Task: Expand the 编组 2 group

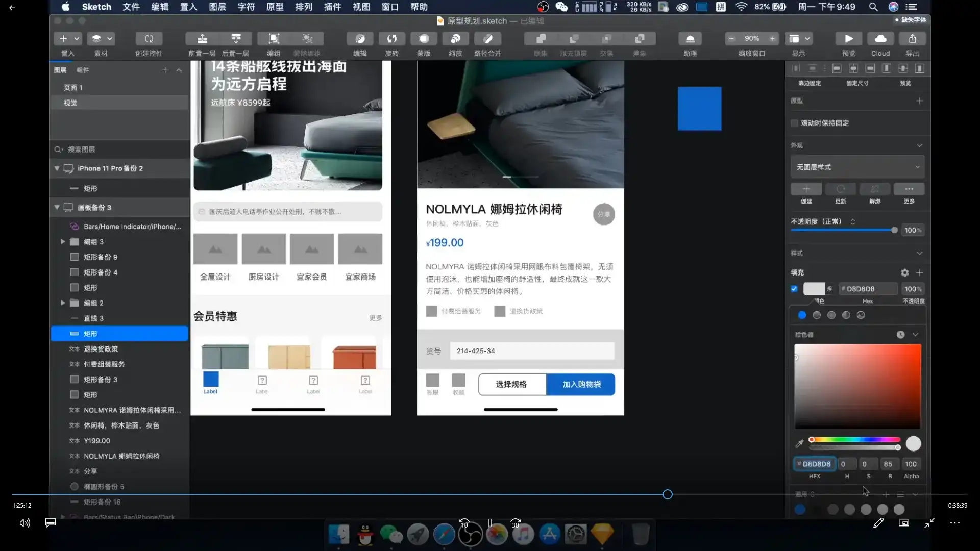Action: pyautogui.click(x=63, y=303)
